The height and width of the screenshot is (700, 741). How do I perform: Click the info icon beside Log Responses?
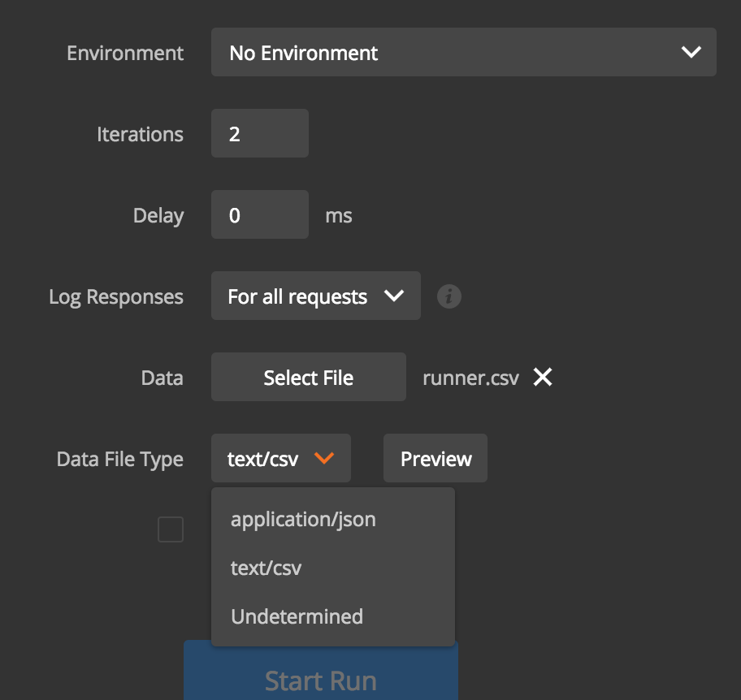(449, 296)
